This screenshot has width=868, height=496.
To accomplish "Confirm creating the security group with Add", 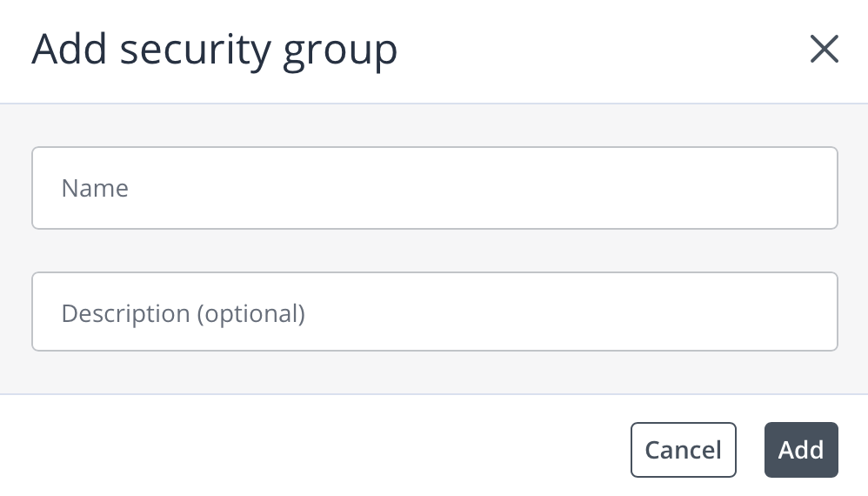I will pyautogui.click(x=800, y=450).
